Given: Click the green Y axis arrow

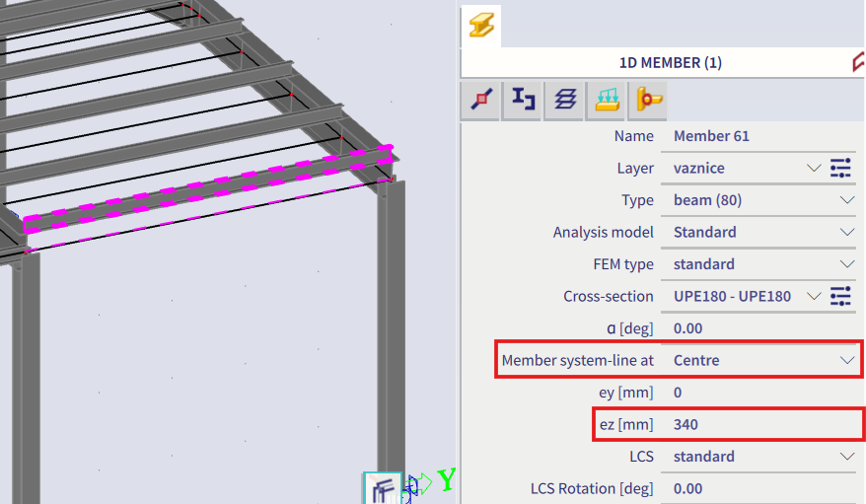Looking at the screenshot, I should tap(422, 483).
